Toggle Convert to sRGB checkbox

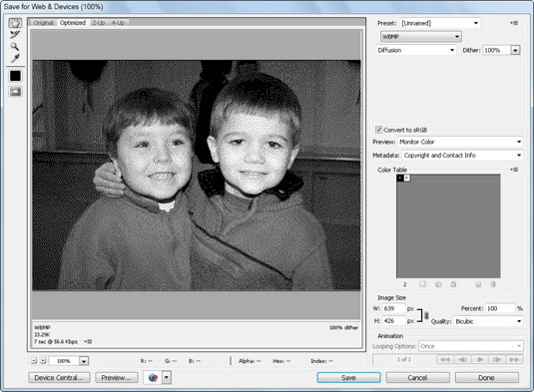click(x=378, y=130)
